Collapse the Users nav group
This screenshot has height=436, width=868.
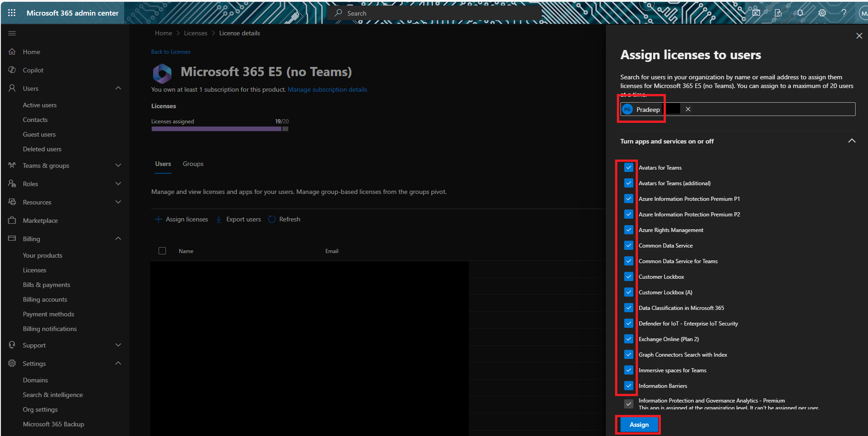tap(118, 88)
